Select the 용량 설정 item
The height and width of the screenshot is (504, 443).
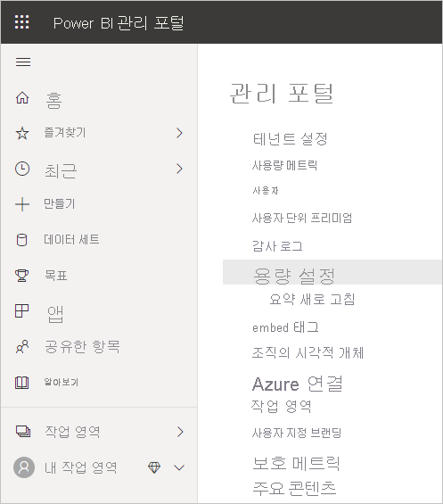click(332, 272)
